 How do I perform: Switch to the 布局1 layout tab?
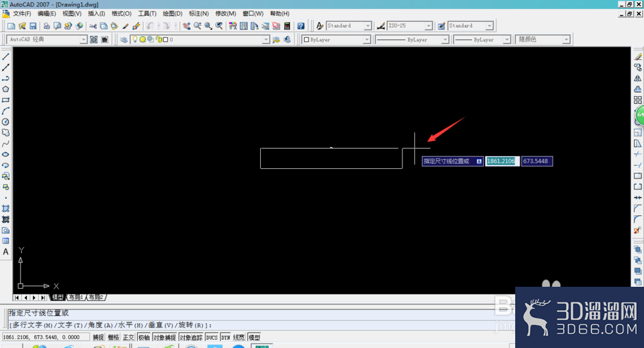click(76, 297)
